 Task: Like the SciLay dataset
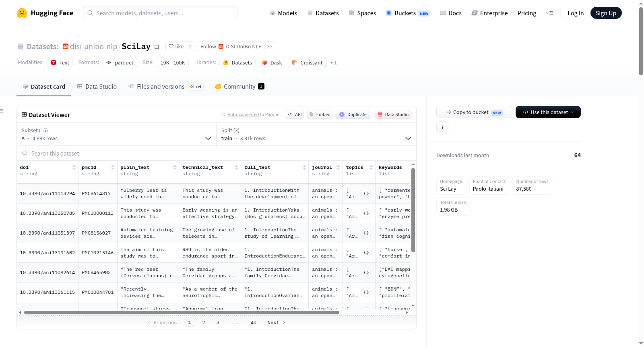click(176, 46)
